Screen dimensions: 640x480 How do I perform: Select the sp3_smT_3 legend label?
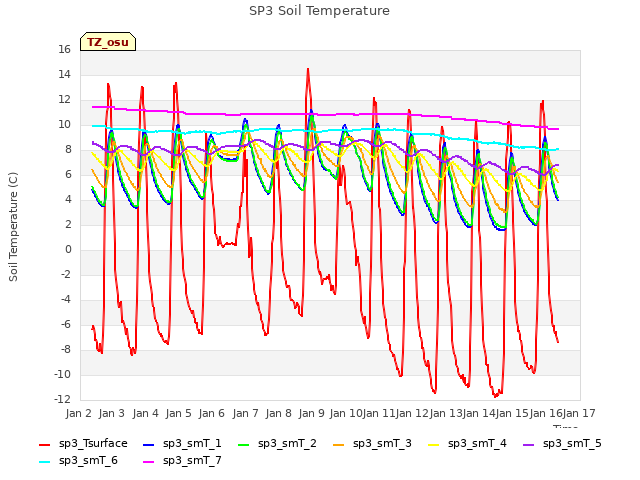382,444
